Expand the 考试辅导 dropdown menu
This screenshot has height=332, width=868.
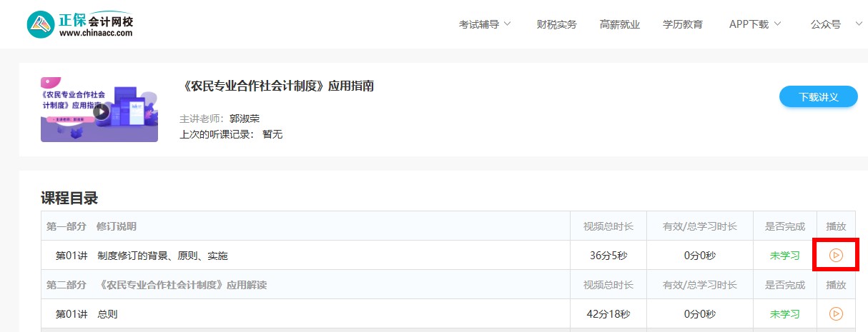pyautogui.click(x=485, y=24)
